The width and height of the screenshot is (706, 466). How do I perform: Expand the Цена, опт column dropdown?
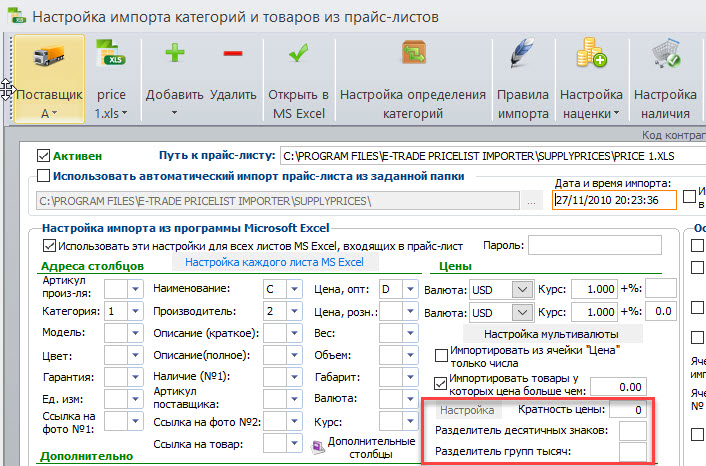[x=410, y=289]
